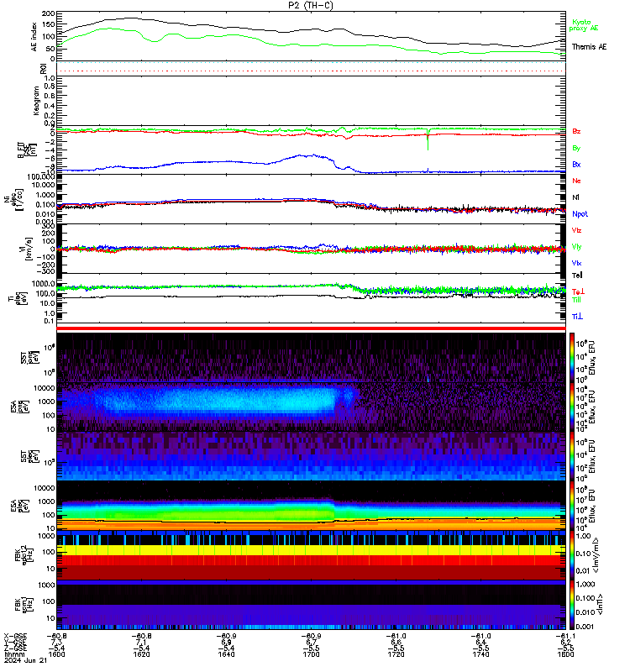Click the Bx peak near 1700
Image resolution: width=630 pixels, height=672 pixels.
[313, 155]
